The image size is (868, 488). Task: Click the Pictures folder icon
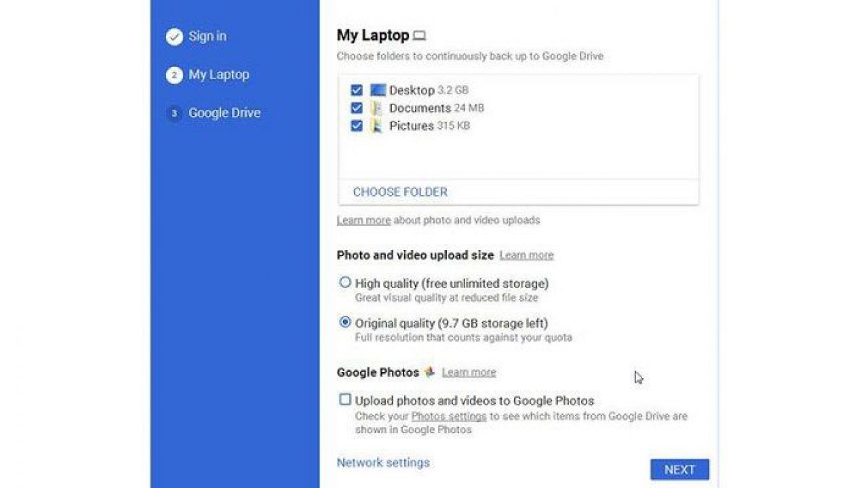(x=376, y=125)
